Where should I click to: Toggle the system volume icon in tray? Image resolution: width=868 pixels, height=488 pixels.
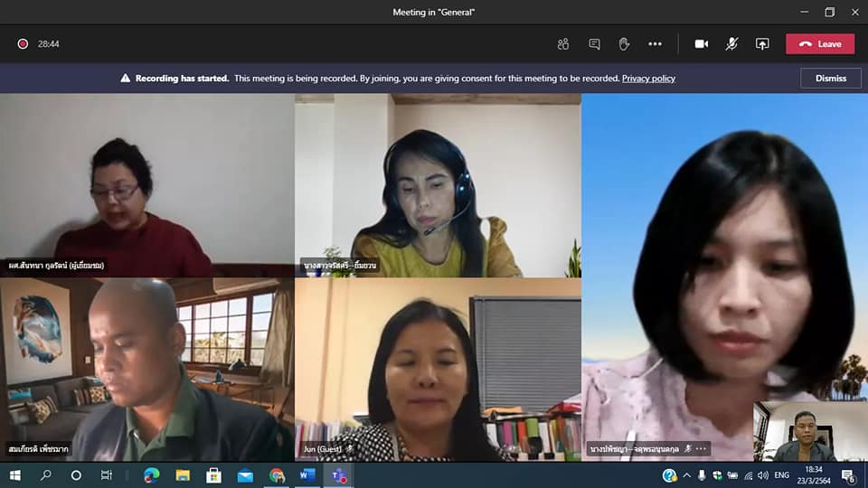762,475
